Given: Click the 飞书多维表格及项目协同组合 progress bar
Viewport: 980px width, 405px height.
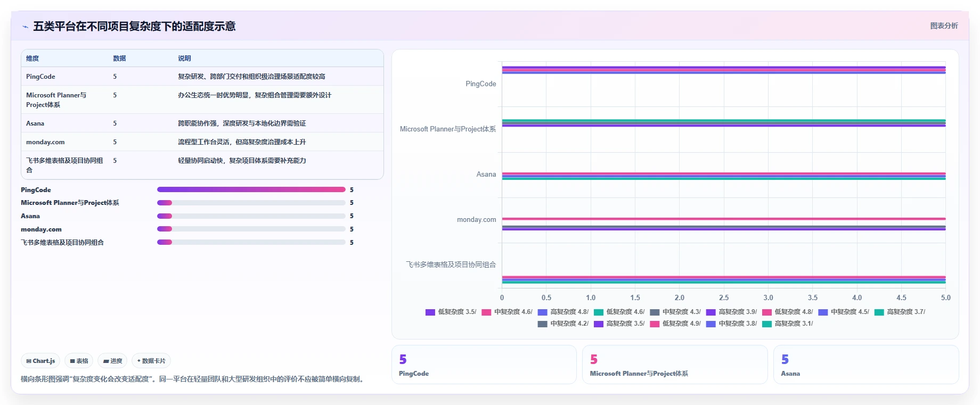Looking at the screenshot, I should [x=251, y=242].
